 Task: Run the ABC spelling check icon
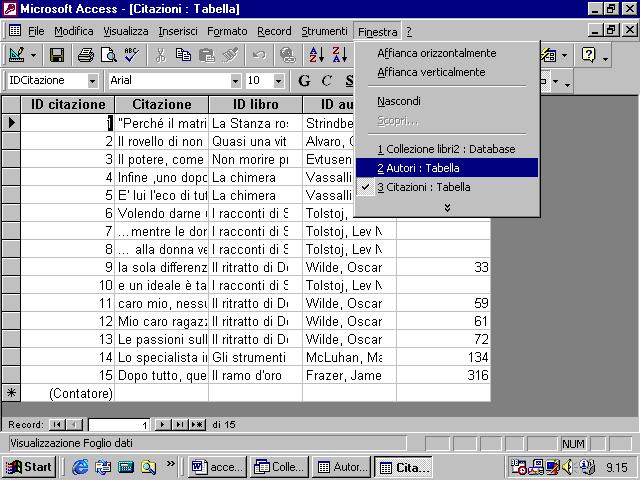click(x=132, y=55)
